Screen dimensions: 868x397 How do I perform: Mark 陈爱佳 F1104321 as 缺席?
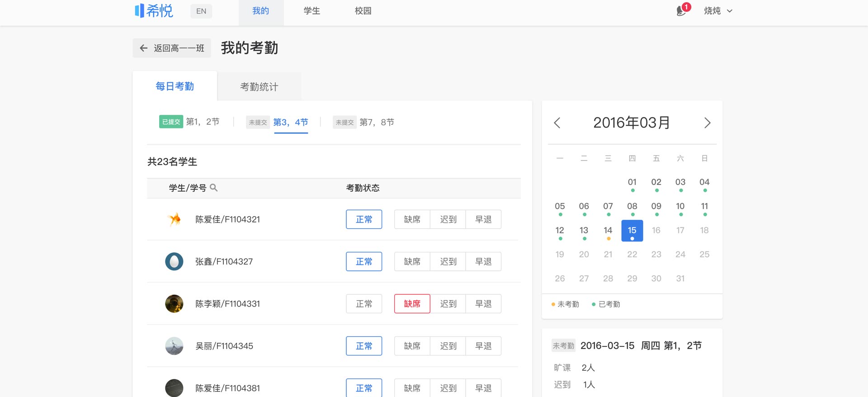pyautogui.click(x=412, y=219)
